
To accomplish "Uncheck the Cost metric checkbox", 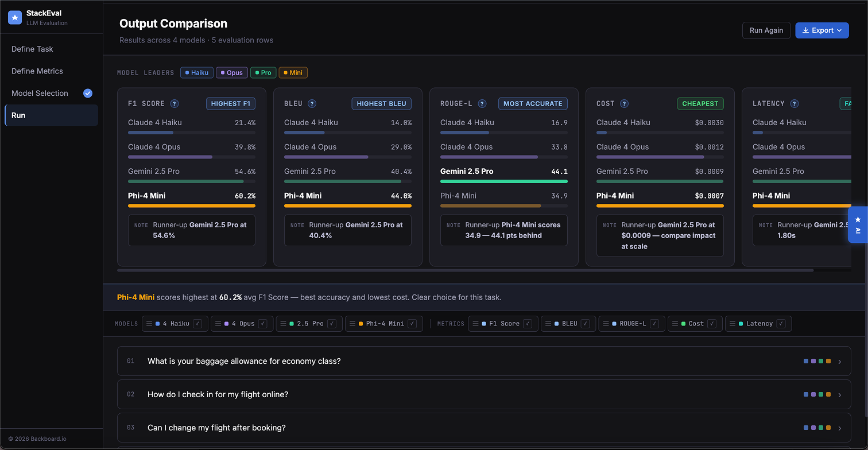I will [x=712, y=324].
